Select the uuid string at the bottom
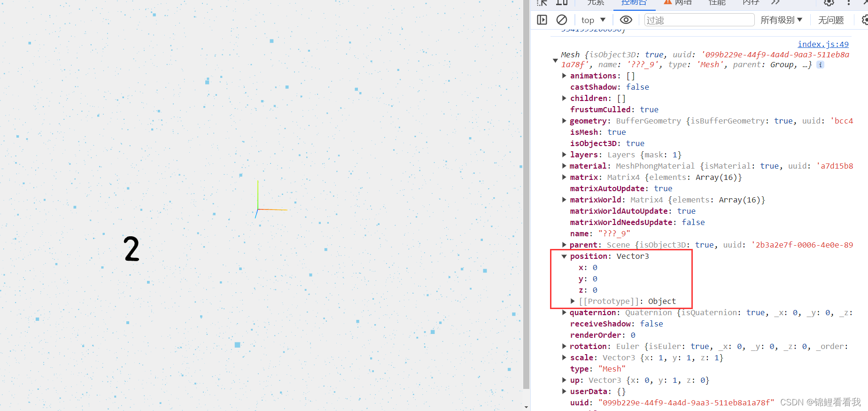Viewport: 868px width, 411px height. [x=686, y=403]
